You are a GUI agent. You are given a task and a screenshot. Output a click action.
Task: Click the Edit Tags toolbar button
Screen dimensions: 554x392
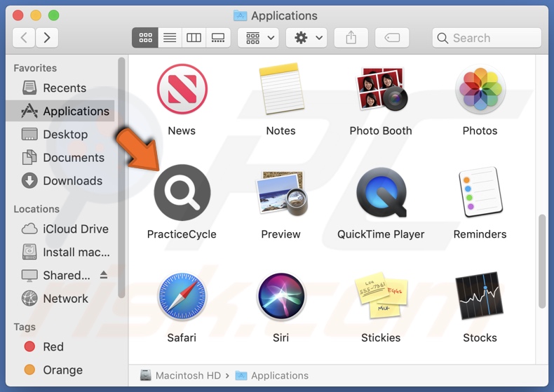[x=392, y=37]
